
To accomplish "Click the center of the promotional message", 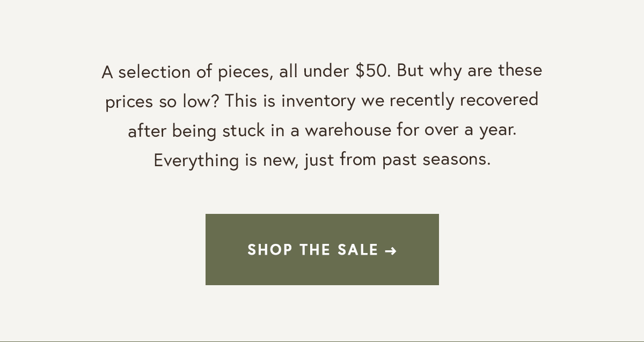I will [322, 115].
